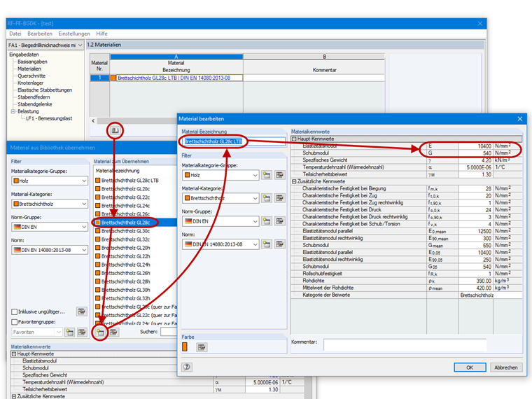The width and height of the screenshot is (532, 399).
Task: Open the Favoriten dropdown in the library
Action: 59,332
